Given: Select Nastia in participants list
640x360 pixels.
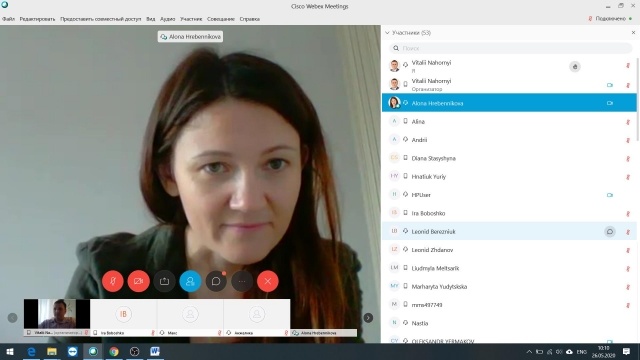Looking at the screenshot, I should click(x=509, y=323).
